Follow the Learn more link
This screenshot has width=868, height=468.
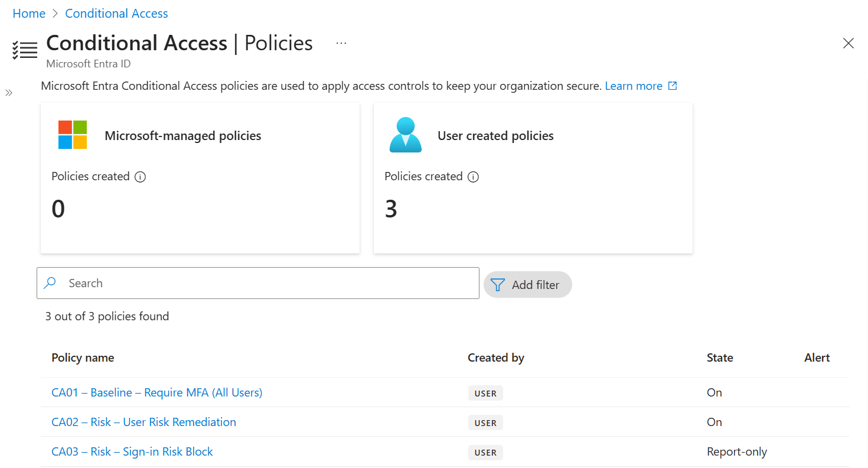[x=634, y=86]
